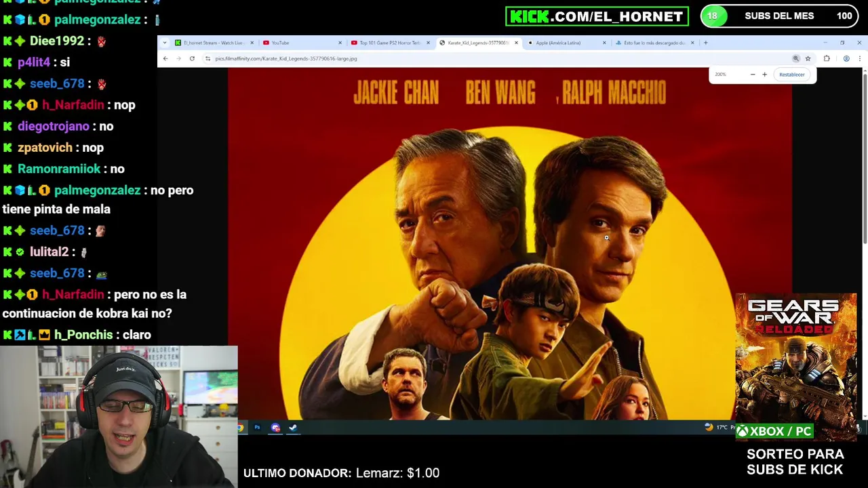The width and height of the screenshot is (868, 488).
Task: Click username p4lit4 in chat
Action: pyautogui.click(x=34, y=62)
